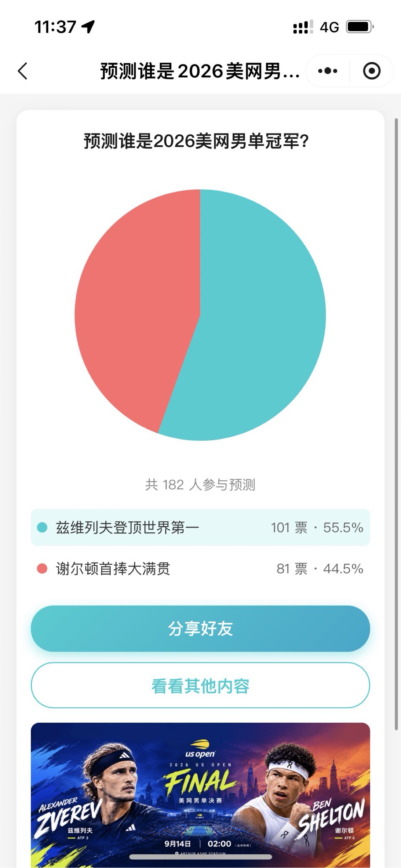Tap the 共 182 人参与预测 text

[200, 485]
